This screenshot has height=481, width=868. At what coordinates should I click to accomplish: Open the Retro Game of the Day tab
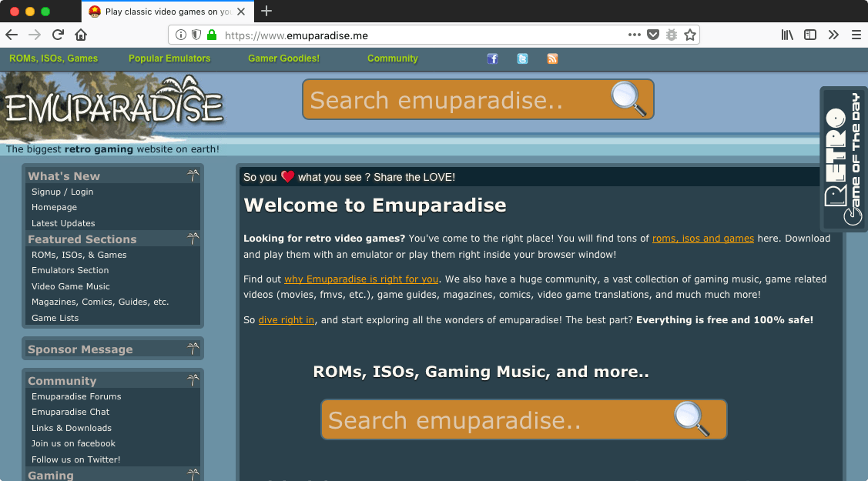point(843,159)
